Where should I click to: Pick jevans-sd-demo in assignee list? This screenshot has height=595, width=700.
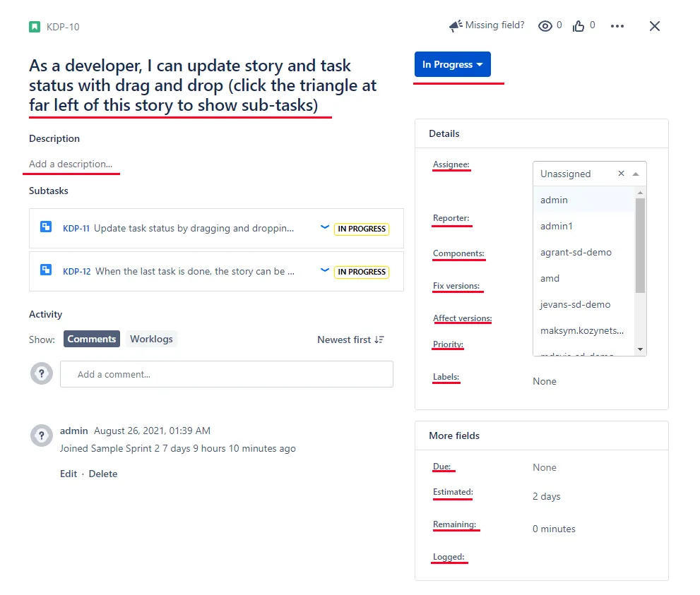584,304
